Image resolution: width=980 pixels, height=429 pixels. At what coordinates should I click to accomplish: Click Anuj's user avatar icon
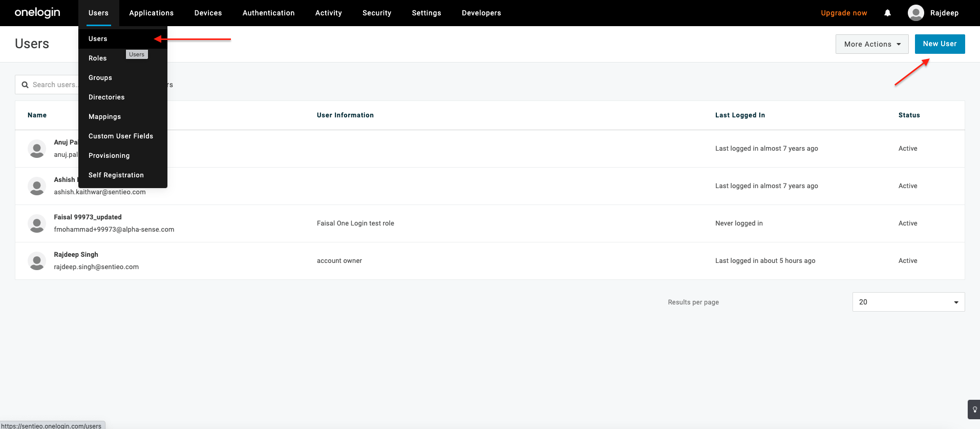coord(37,149)
